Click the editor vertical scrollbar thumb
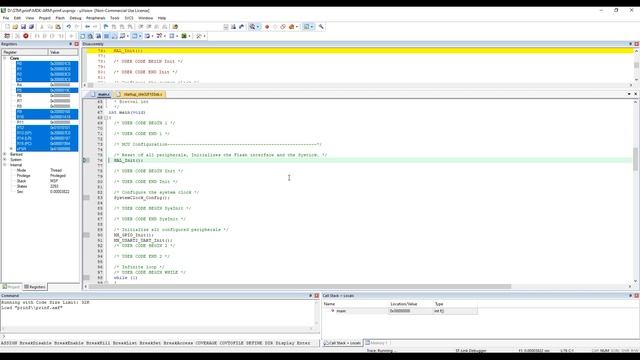This screenshot has width=640, height=360. 636,159
